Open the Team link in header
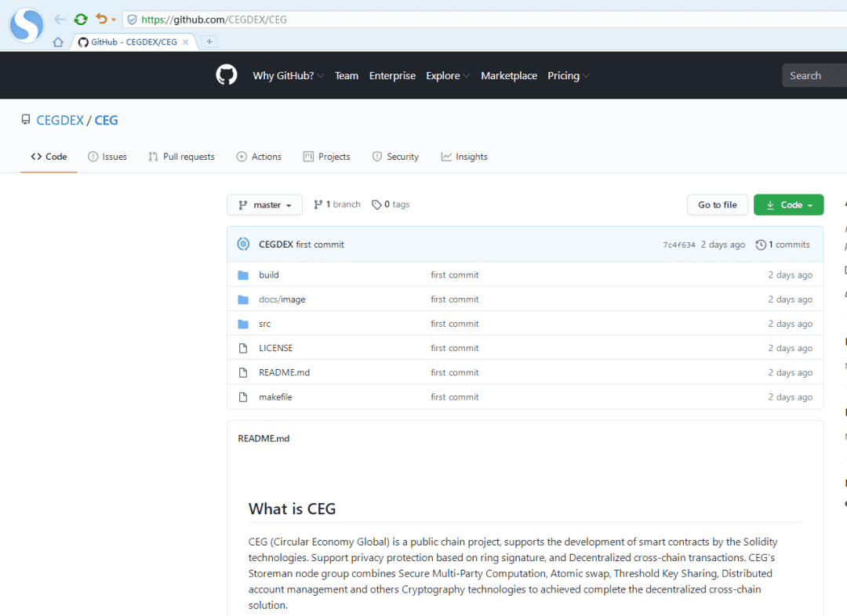This screenshot has width=847, height=616. pyautogui.click(x=347, y=75)
